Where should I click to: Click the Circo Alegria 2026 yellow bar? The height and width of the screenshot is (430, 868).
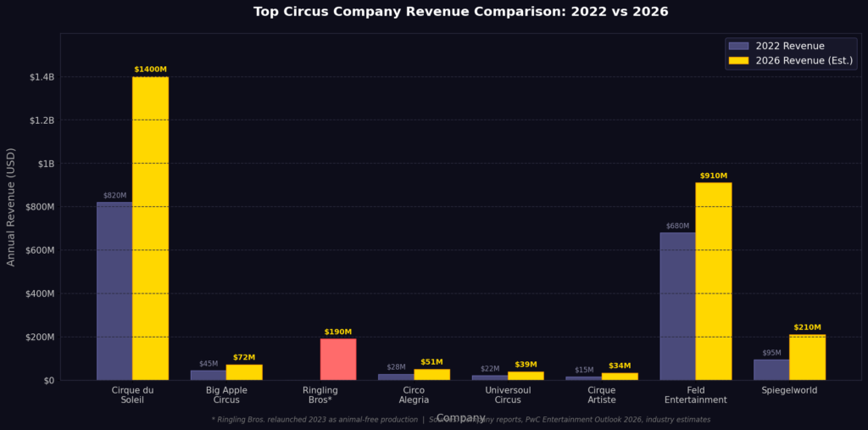[431, 375]
